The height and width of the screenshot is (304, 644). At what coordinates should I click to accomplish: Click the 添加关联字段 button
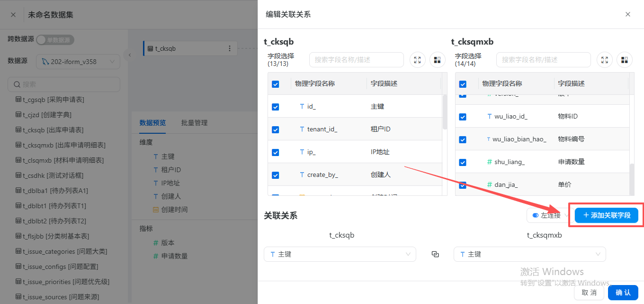[x=607, y=215]
